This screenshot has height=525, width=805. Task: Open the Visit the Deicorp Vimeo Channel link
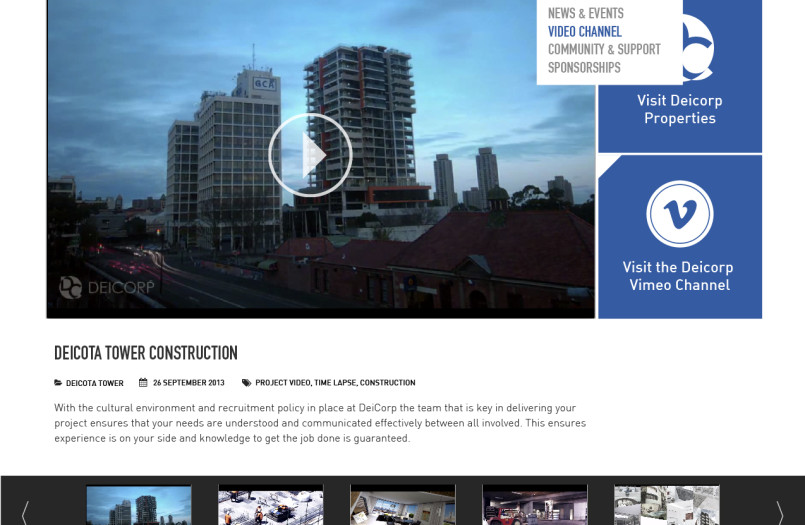coord(679,276)
